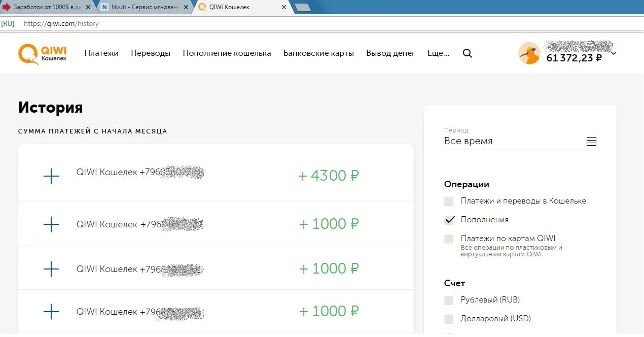
Task: Open the Платежи menu
Action: 101,53
